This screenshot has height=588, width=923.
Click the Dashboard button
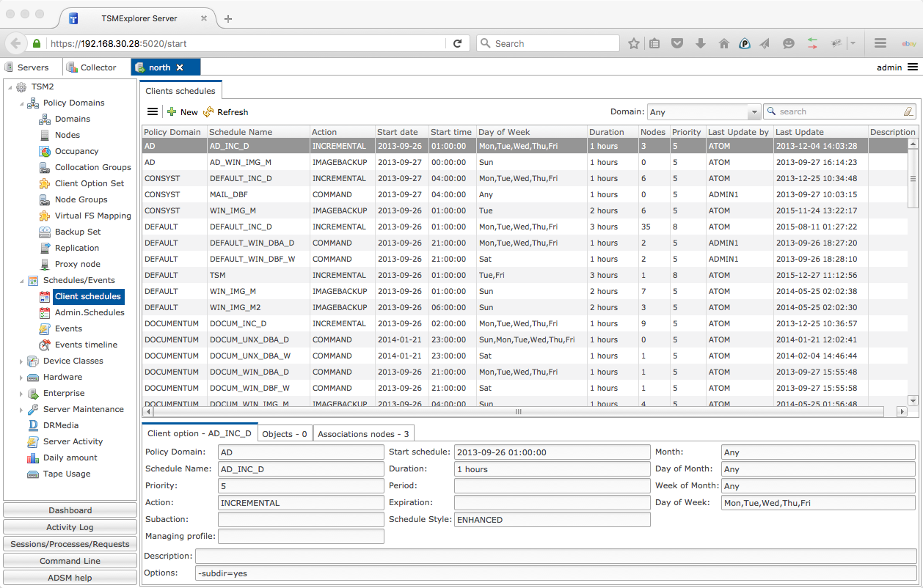pyautogui.click(x=70, y=510)
